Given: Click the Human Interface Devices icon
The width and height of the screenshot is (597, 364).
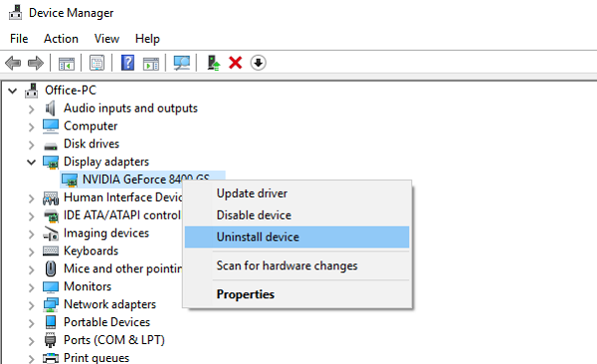Looking at the screenshot, I should point(51,198).
